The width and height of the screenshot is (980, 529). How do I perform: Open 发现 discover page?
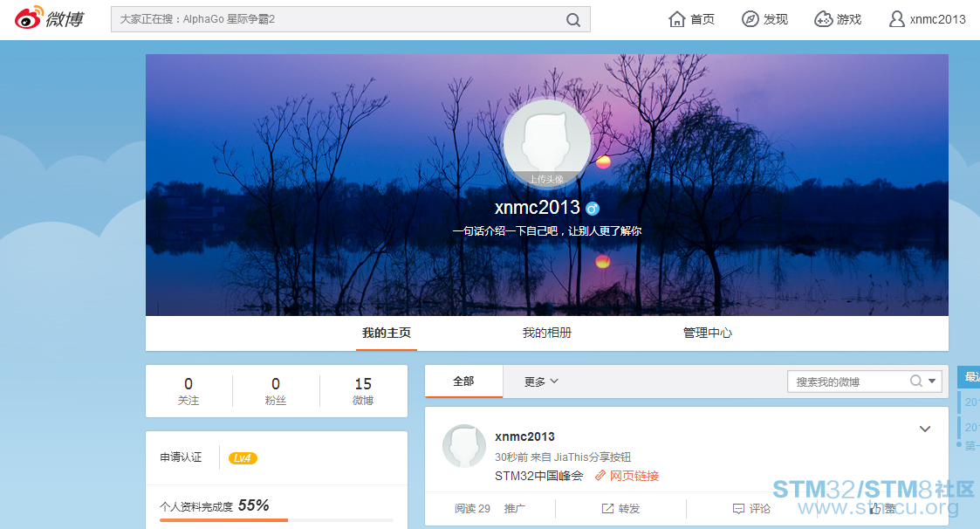click(764, 19)
